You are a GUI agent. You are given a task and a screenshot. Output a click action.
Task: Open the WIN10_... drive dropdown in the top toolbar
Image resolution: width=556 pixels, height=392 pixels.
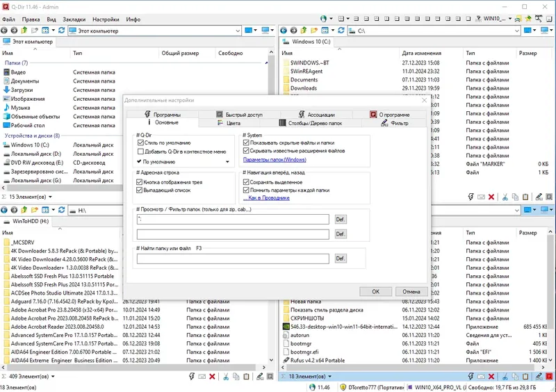[x=510, y=19]
